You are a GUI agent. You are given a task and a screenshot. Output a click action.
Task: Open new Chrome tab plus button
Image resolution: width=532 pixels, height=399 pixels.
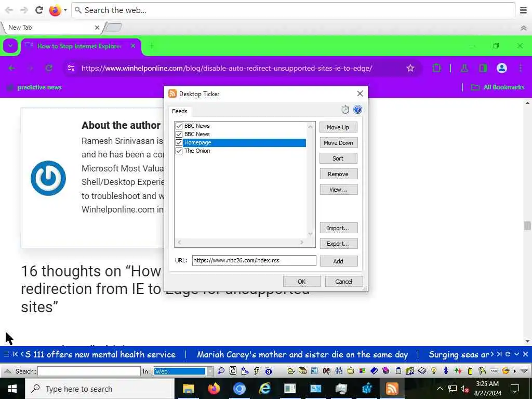click(152, 46)
